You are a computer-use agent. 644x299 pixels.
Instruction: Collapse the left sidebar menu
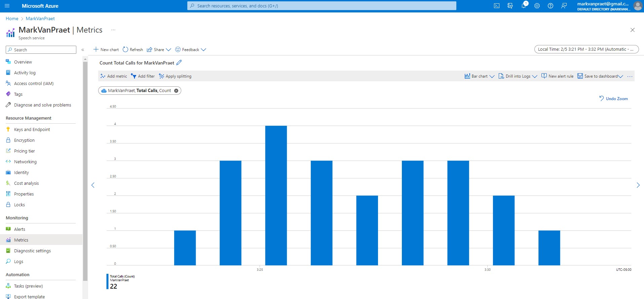pos(83,50)
